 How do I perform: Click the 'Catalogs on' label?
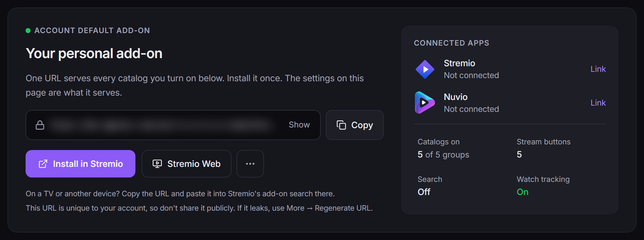tap(439, 142)
